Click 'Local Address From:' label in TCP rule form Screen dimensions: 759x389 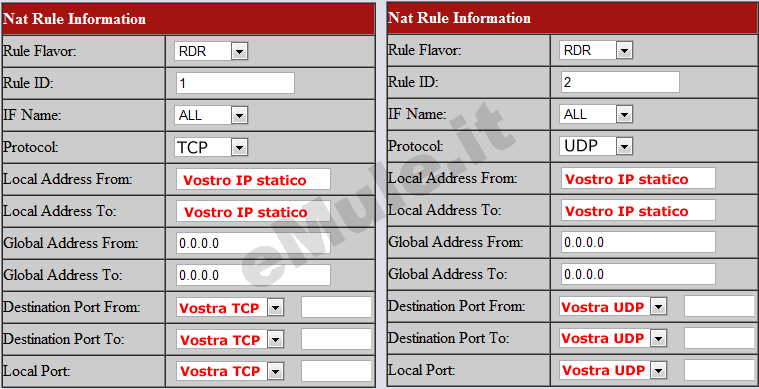click(68, 179)
